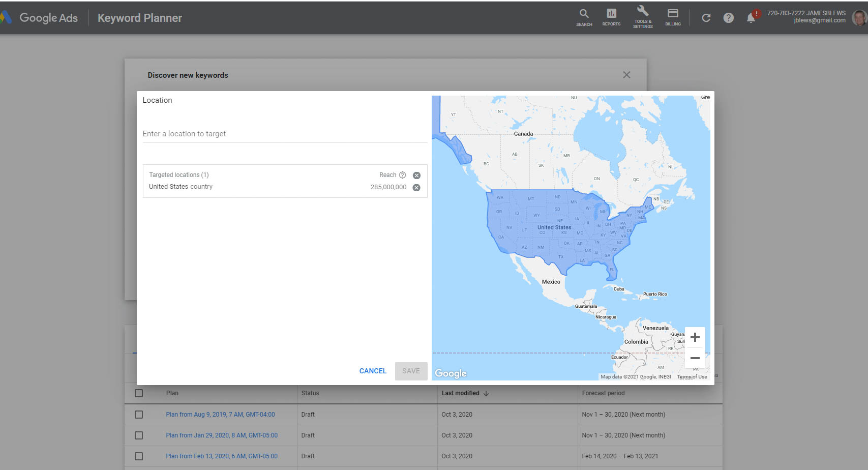Image resolution: width=868 pixels, height=470 pixels.
Task: Click Colombia label on map
Action: tap(636, 342)
